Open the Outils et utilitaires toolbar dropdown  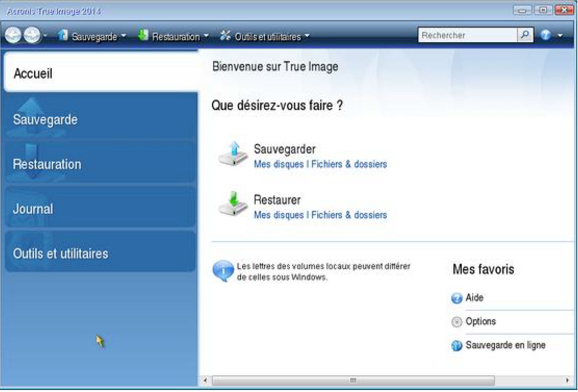[x=307, y=35]
